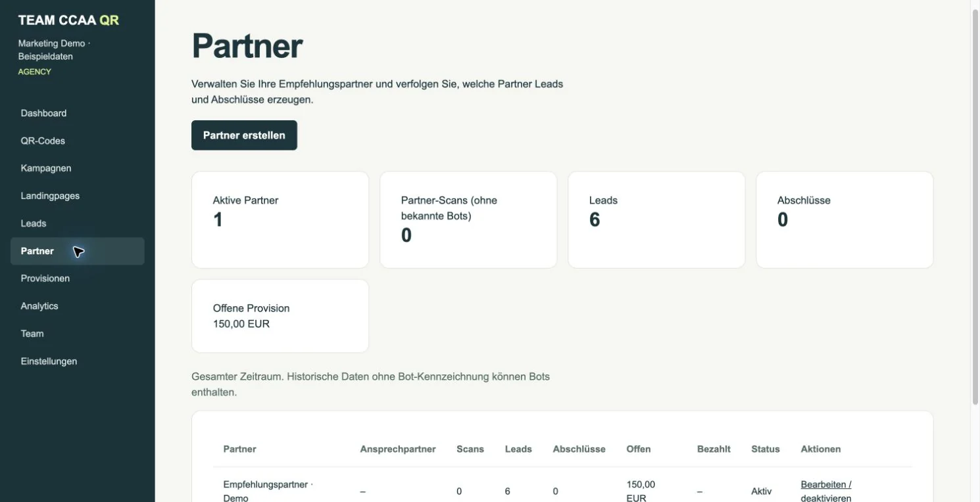The width and height of the screenshot is (980, 502).
Task: Click the TEAM CCAA QR logo
Action: (68, 20)
